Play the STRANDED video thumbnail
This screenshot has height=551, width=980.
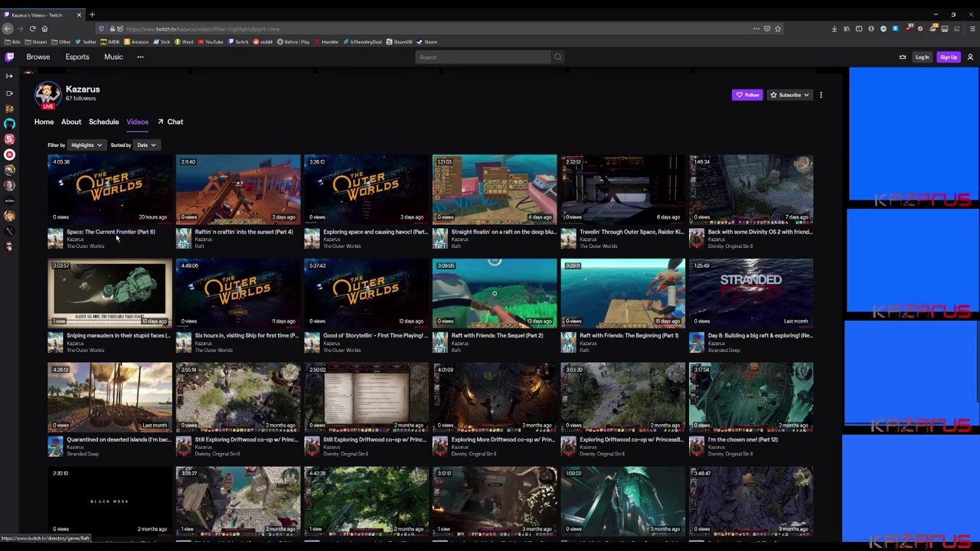pyautogui.click(x=751, y=293)
